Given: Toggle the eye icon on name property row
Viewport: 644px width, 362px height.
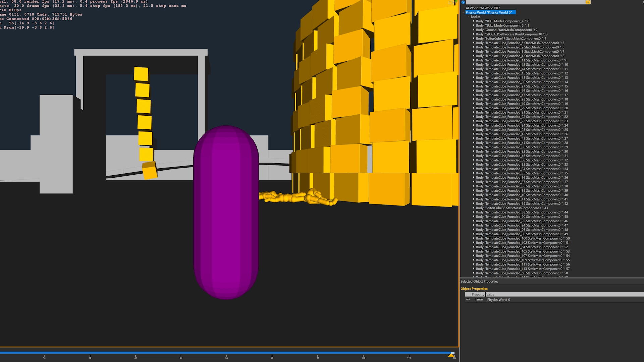Looking at the screenshot, I should [468, 300].
